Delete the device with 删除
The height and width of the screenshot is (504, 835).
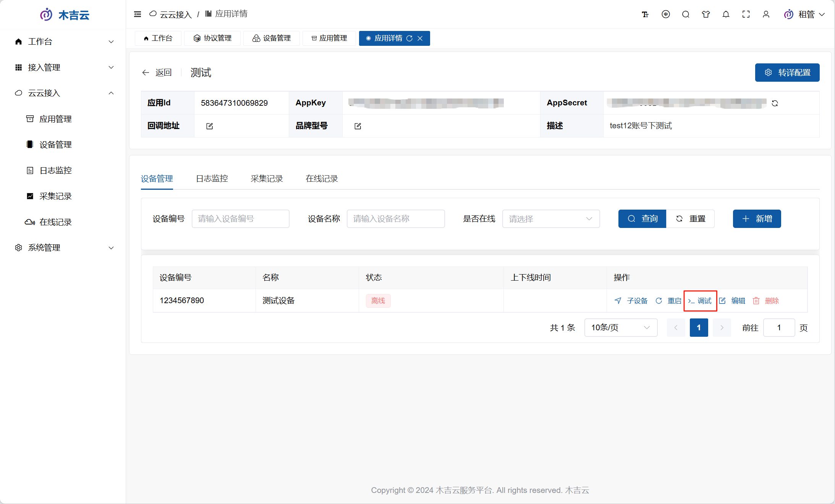(765, 301)
